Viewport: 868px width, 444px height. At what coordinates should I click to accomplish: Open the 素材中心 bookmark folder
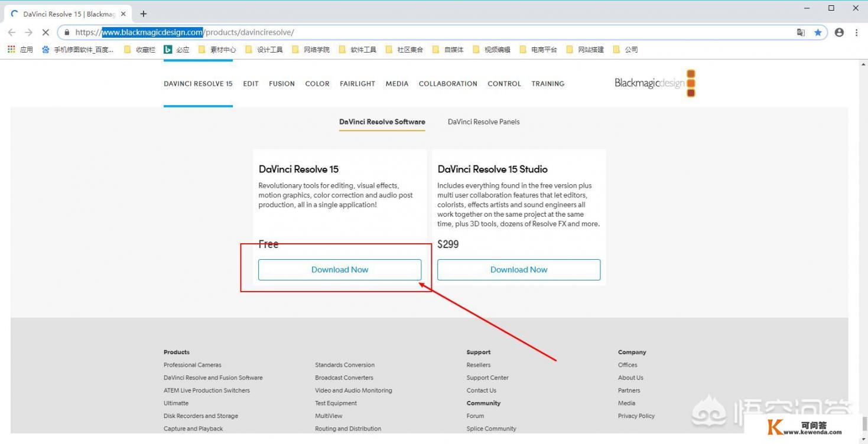[217, 50]
